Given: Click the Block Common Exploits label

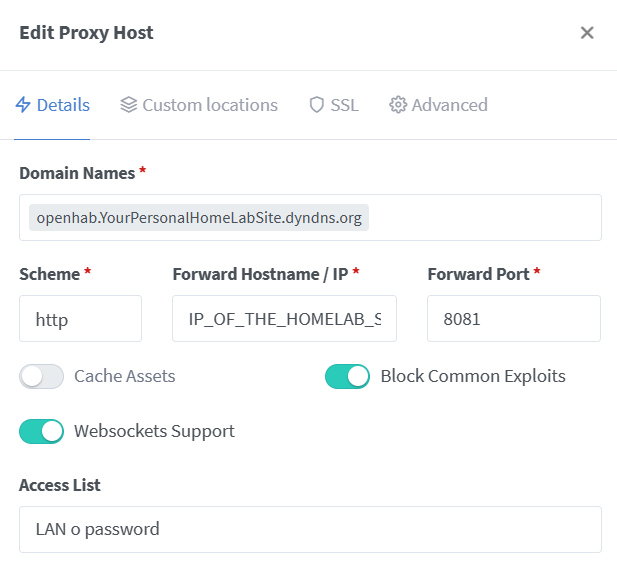Looking at the screenshot, I should click(473, 377).
